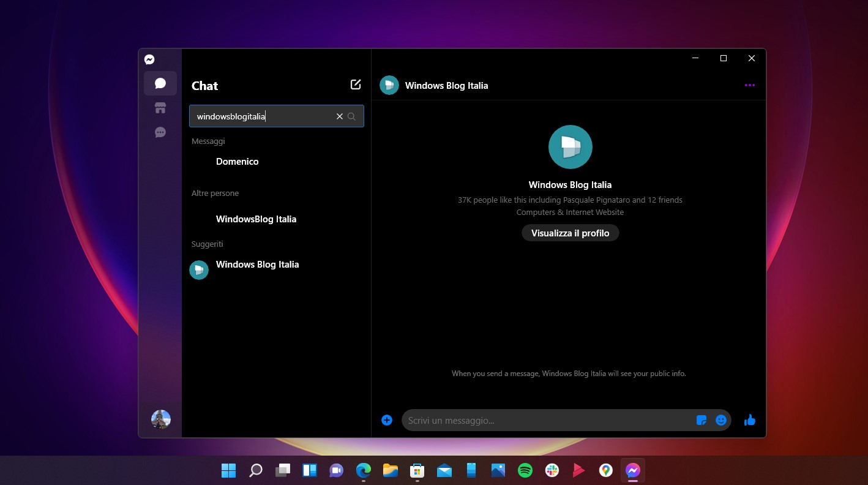This screenshot has height=485, width=868.
Task: Open the red play-arrow app on taskbar
Action: click(x=579, y=470)
